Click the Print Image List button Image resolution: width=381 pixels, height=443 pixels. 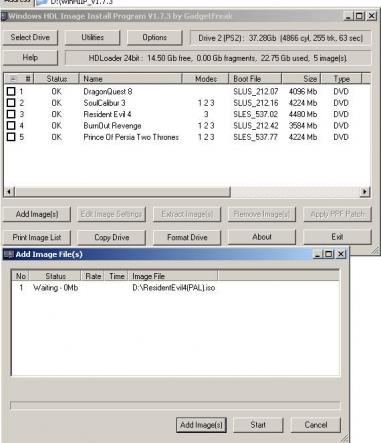(37, 237)
